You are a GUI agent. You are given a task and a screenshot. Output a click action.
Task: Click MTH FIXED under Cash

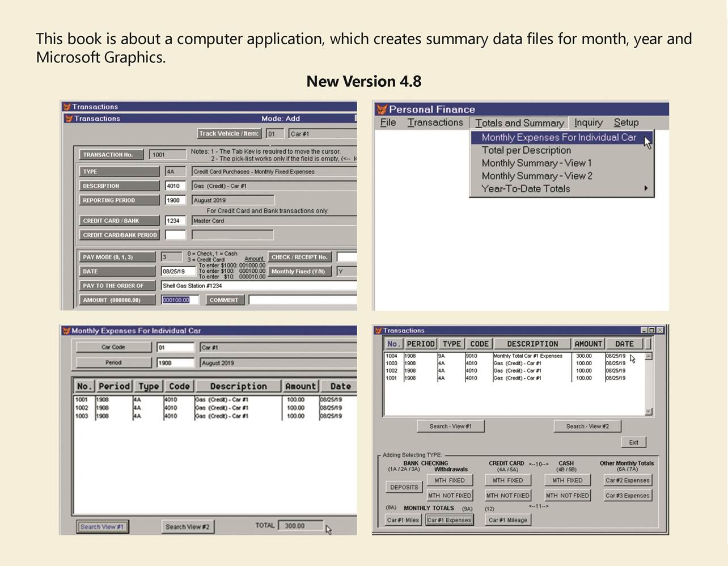(x=568, y=480)
